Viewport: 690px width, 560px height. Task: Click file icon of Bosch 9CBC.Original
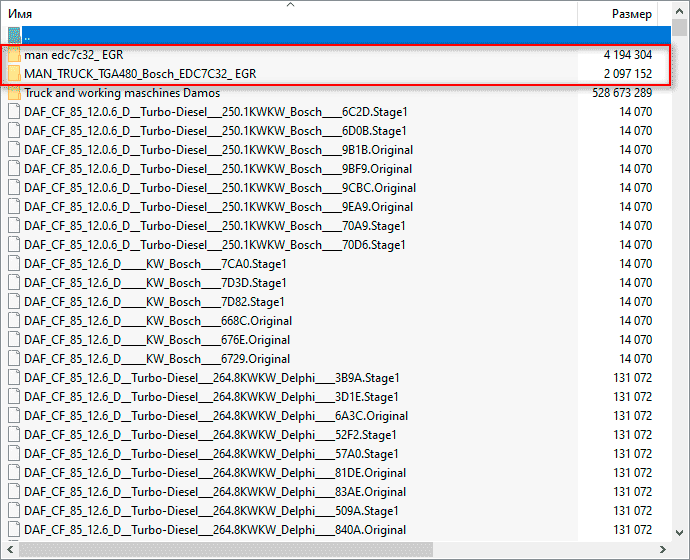pyautogui.click(x=14, y=188)
